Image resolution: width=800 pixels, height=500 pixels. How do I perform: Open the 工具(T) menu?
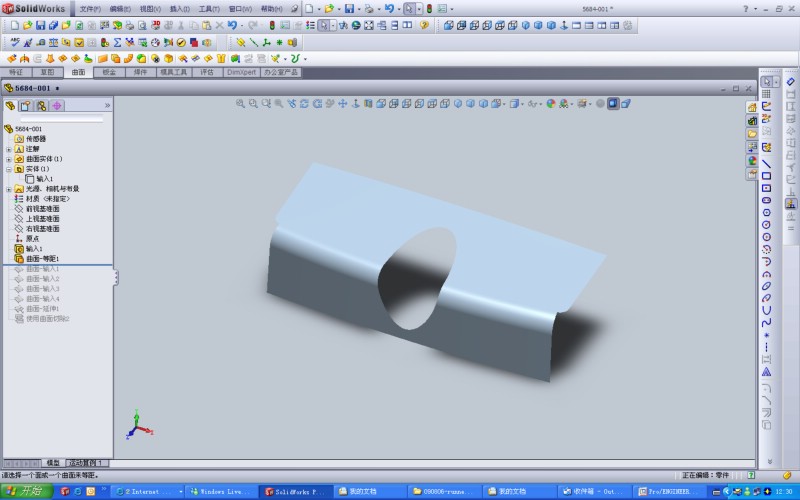209,9
